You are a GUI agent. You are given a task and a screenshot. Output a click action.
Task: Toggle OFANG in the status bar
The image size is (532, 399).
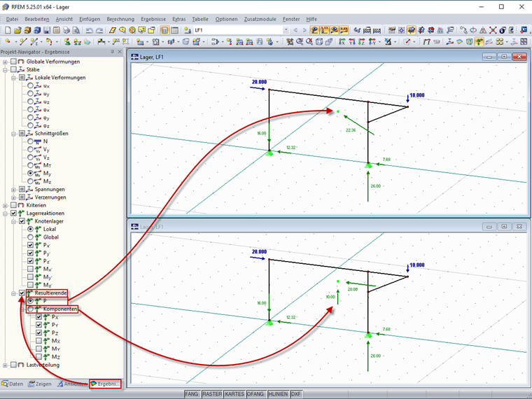[x=255, y=394]
